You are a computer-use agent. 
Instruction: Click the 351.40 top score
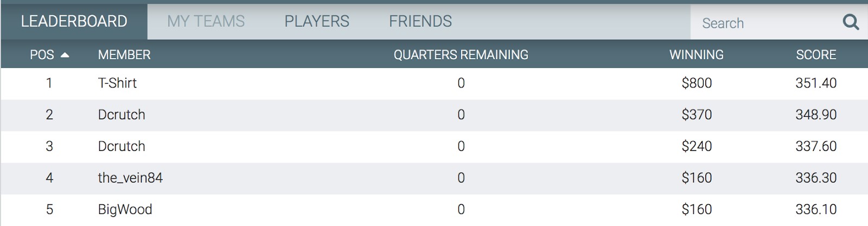point(816,83)
